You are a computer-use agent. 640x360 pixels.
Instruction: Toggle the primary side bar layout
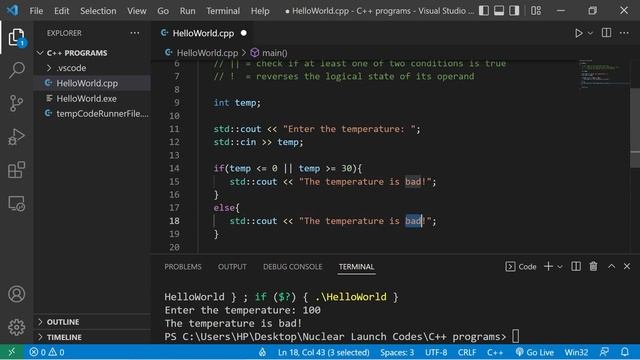tap(484, 11)
